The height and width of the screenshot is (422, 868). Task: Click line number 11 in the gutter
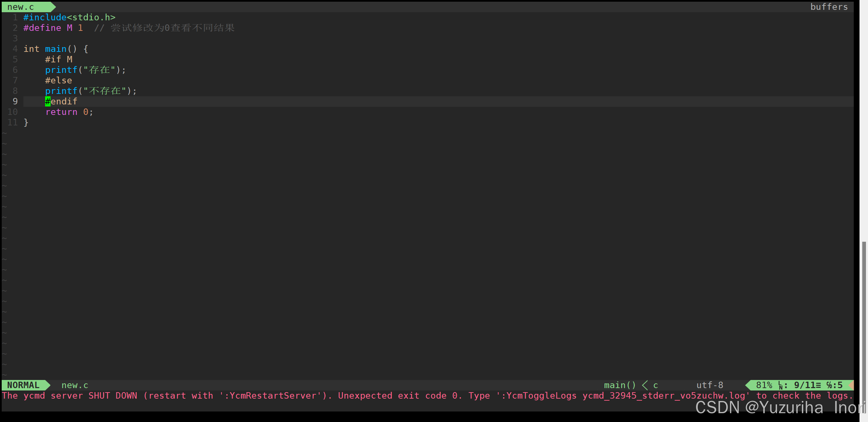pyautogui.click(x=13, y=122)
